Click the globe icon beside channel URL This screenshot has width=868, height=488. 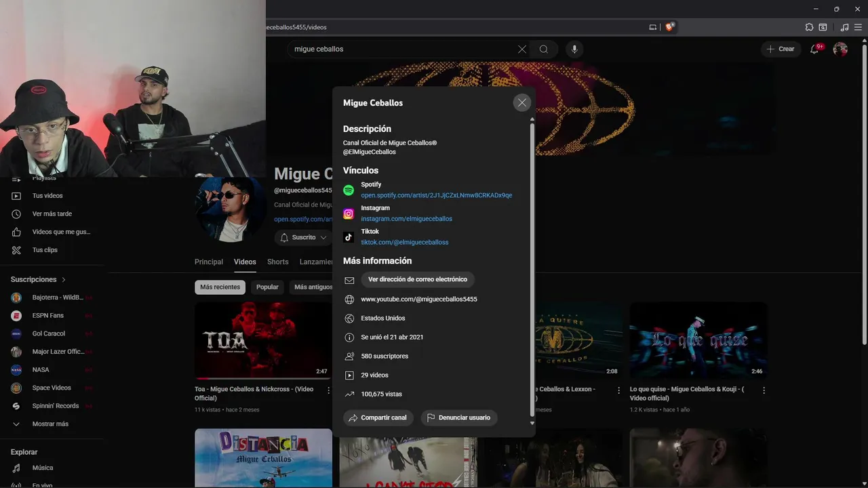coord(349,299)
